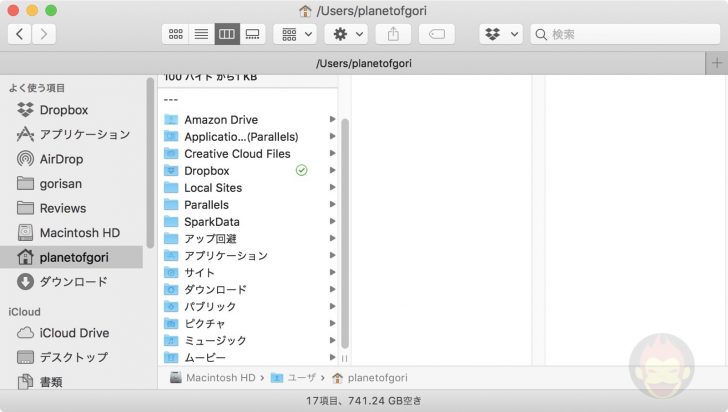Go forward with the right arrow button

(44, 34)
